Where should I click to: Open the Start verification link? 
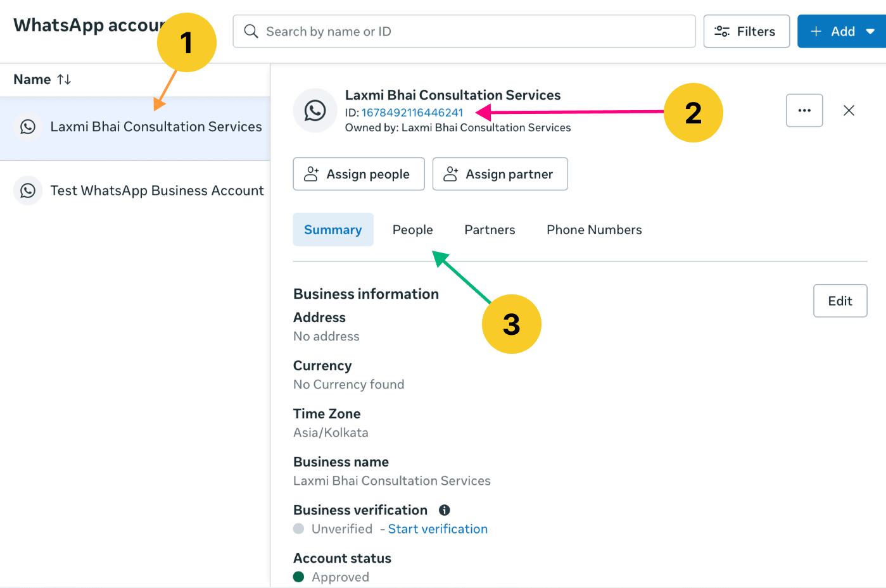tap(438, 529)
